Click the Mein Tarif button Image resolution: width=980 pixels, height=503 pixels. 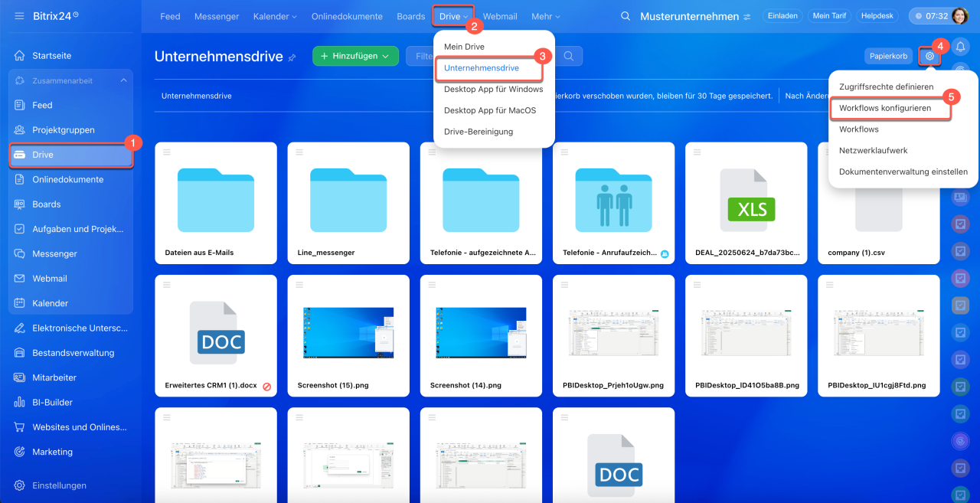830,16
